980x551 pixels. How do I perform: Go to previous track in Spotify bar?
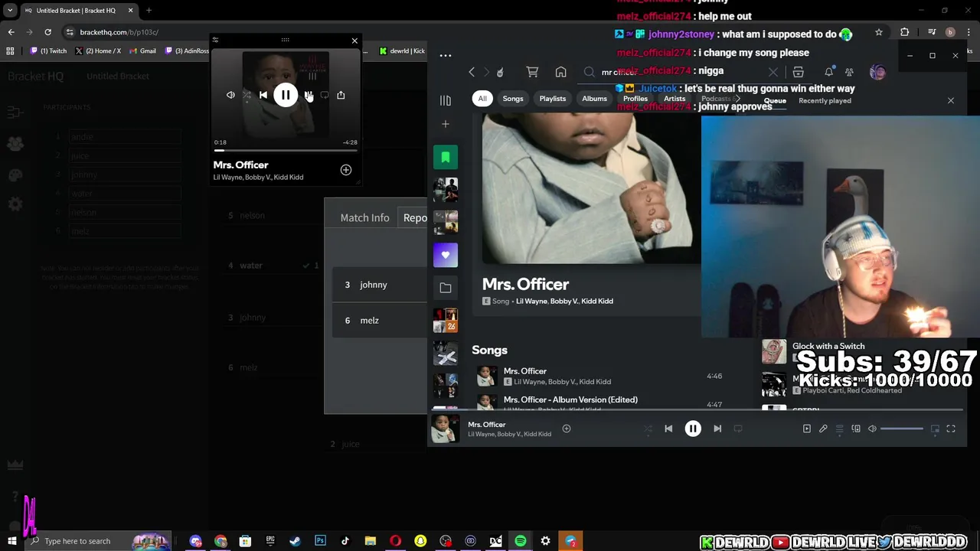click(668, 429)
